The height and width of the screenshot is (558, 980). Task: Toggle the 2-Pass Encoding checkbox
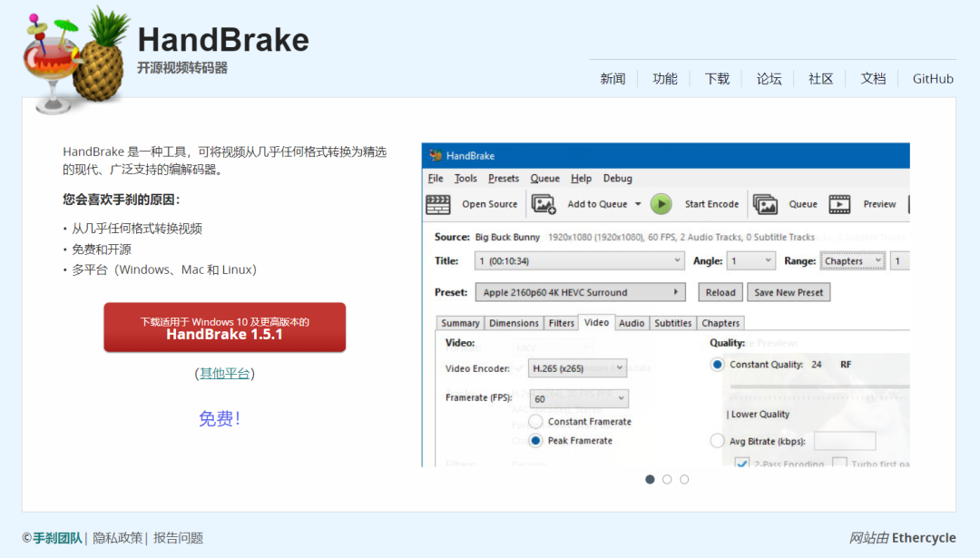(x=742, y=463)
